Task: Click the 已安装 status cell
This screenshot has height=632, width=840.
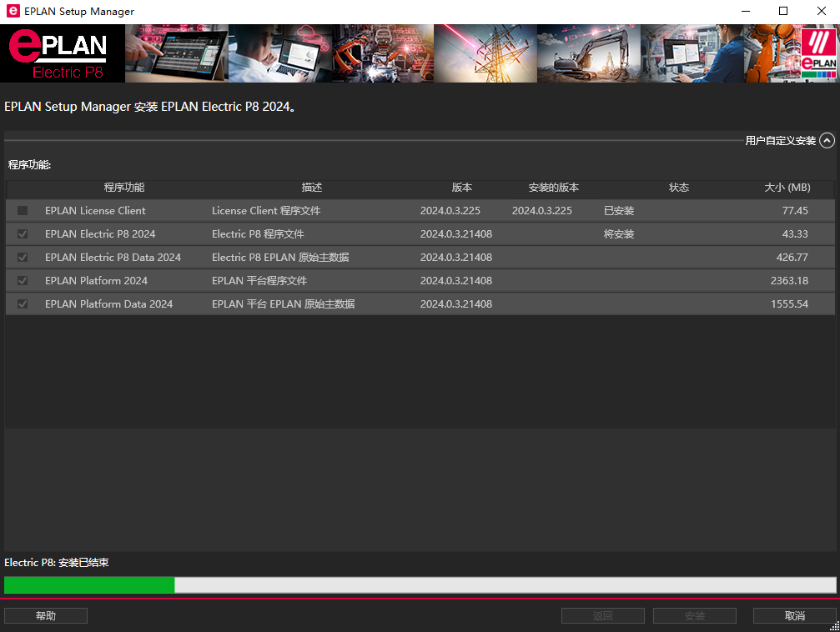Action: (619, 210)
